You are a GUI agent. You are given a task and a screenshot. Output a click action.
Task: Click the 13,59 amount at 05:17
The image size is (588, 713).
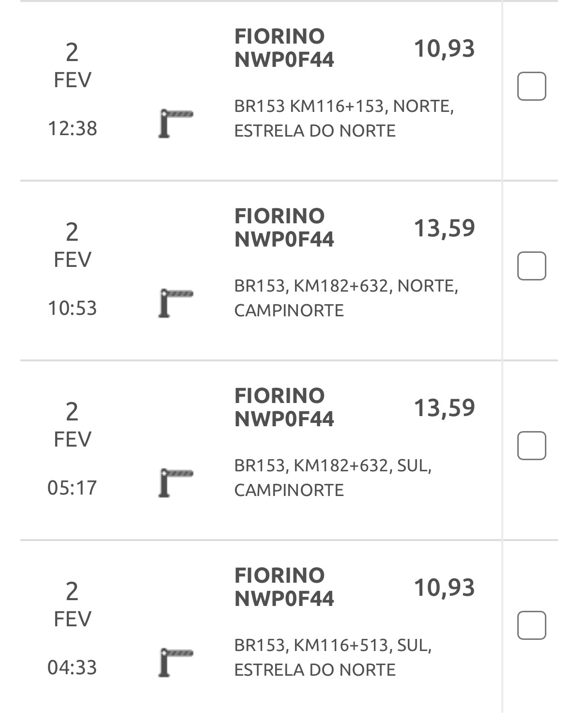tap(444, 408)
